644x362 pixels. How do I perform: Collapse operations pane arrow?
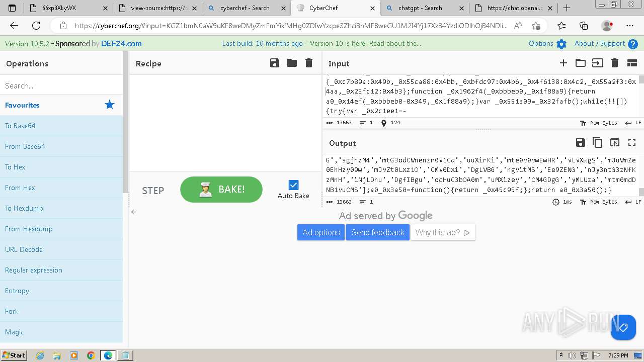[x=134, y=212]
